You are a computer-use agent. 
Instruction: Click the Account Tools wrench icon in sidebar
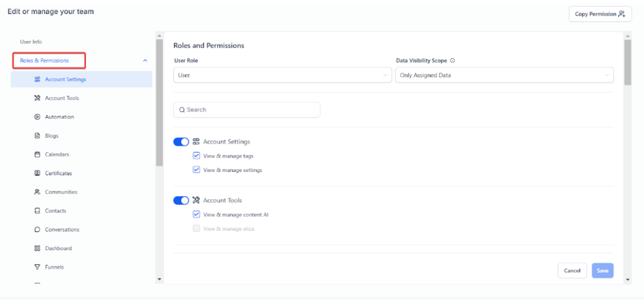pos(37,98)
